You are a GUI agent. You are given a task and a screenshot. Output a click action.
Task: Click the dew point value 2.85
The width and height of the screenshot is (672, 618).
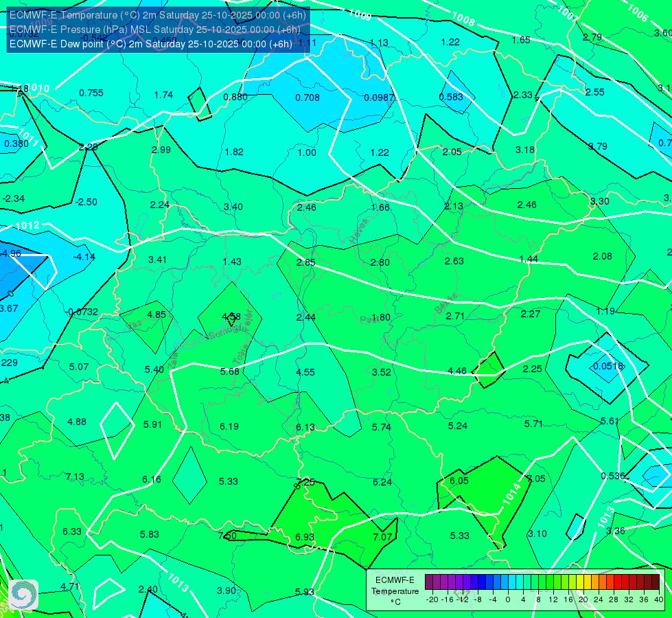306,262
